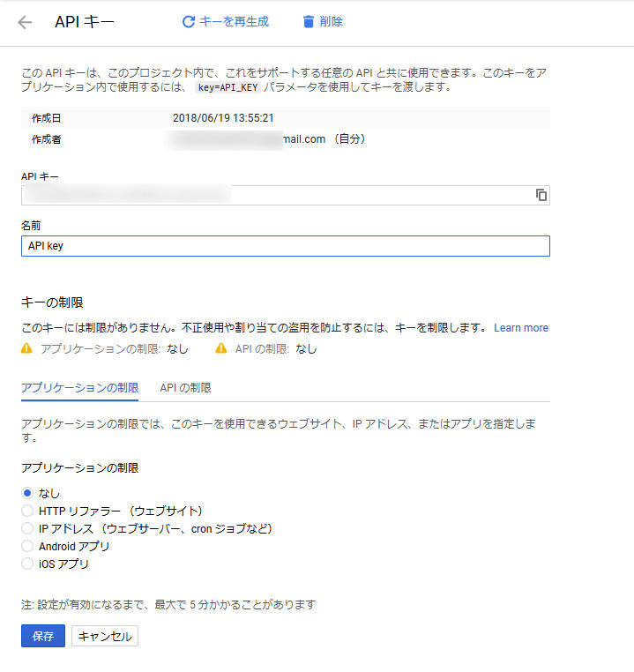Click the back arrow icon
The width and height of the screenshot is (634, 672).
tap(25, 22)
